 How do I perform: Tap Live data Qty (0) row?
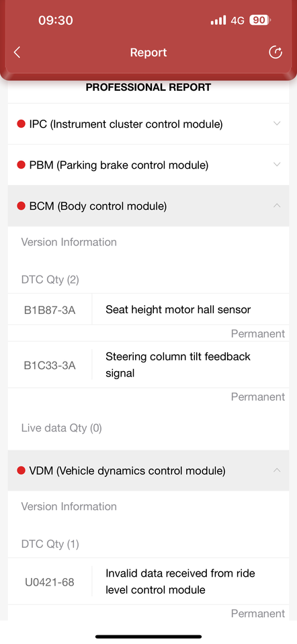coord(148,428)
